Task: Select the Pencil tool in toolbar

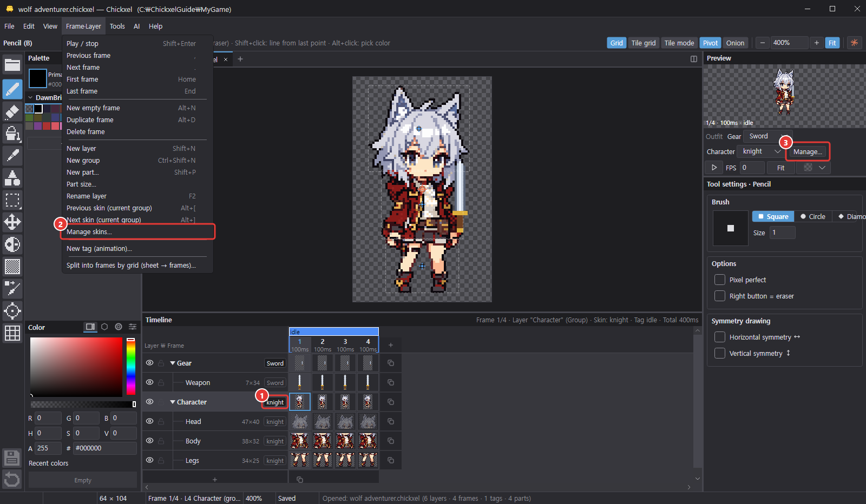Action: point(12,89)
